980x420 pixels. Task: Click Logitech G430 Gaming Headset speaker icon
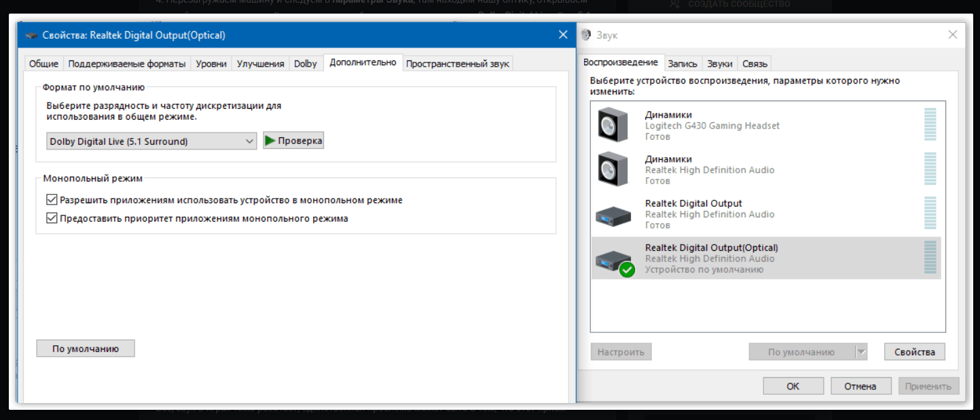click(x=613, y=126)
